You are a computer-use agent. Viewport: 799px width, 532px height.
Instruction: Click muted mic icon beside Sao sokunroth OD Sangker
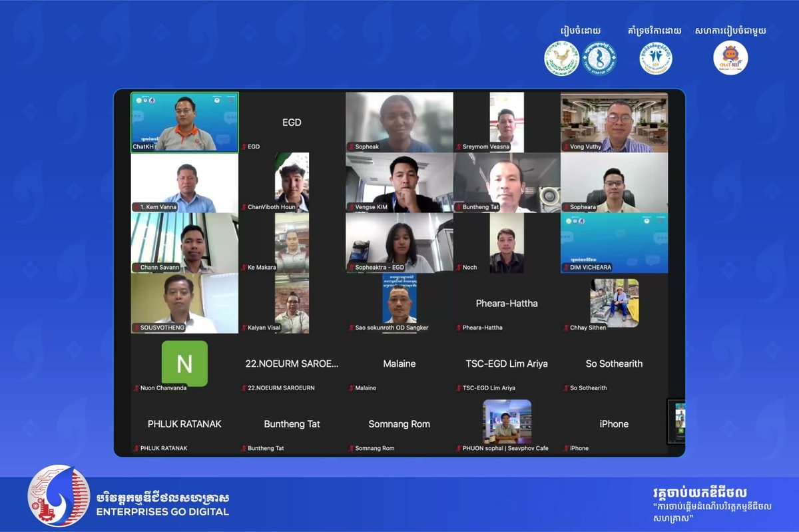(x=351, y=328)
